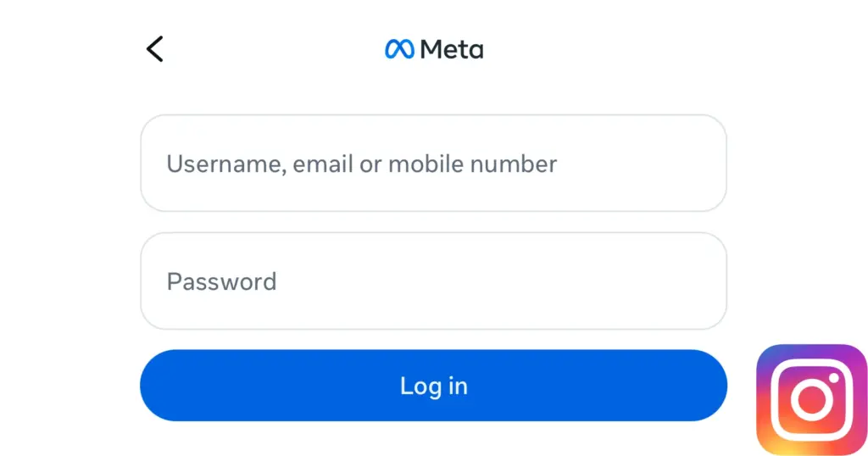
Task: Tap the Meta logo in header
Action: [434, 49]
